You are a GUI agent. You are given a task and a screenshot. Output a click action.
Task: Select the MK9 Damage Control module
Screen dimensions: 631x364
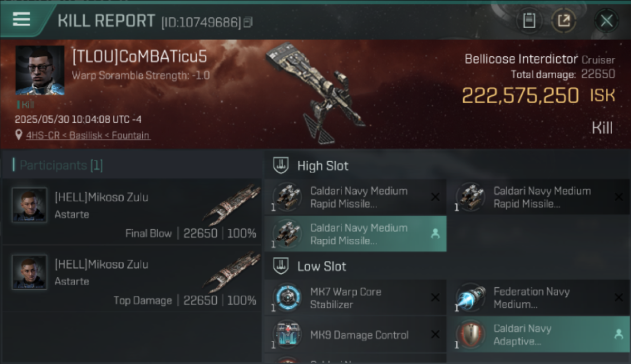point(355,334)
